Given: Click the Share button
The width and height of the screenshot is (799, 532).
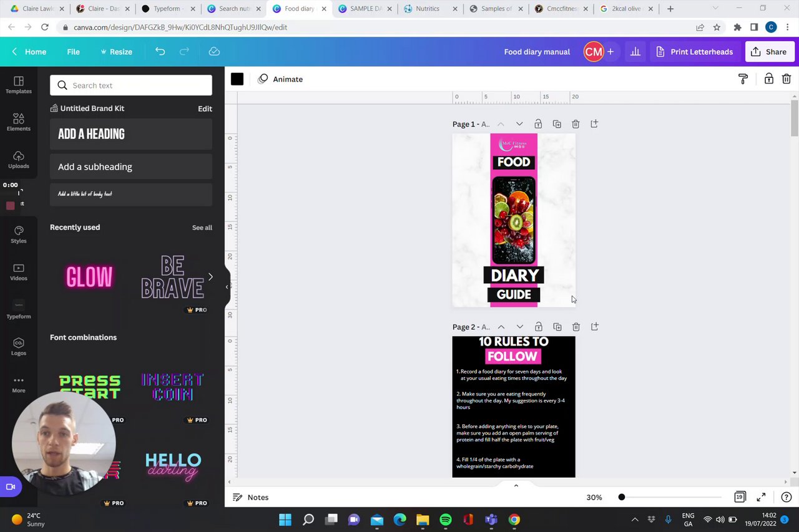Looking at the screenshot, I should click(x=770, y=52).
